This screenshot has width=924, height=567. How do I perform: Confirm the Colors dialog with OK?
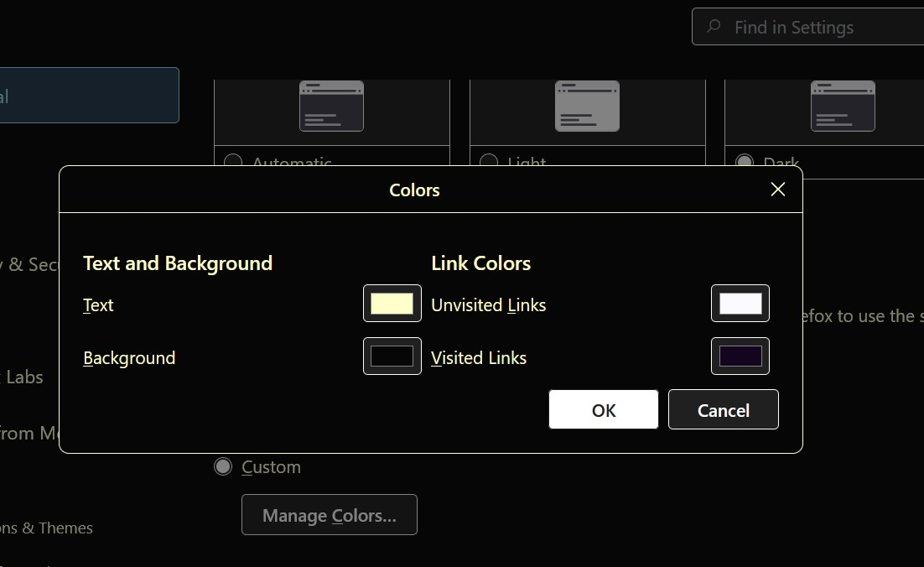604,409
